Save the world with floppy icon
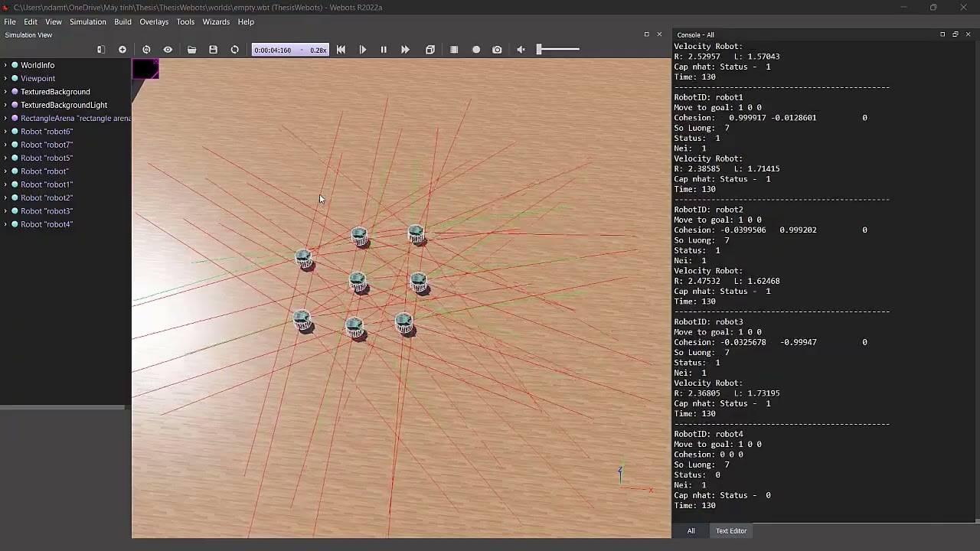The height and width of the screenshot is (551, 980). pos(214,50)
